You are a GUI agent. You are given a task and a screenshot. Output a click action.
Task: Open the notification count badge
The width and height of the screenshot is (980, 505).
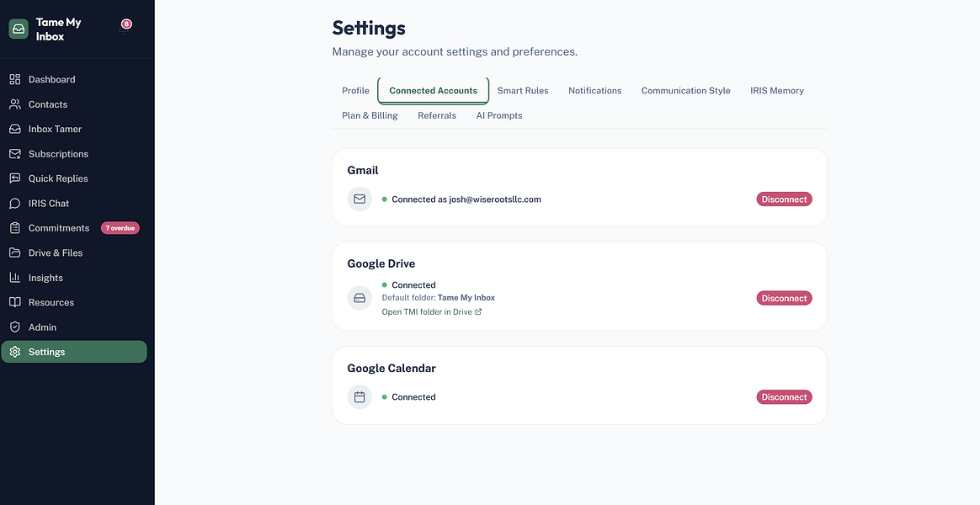[126, 24]
